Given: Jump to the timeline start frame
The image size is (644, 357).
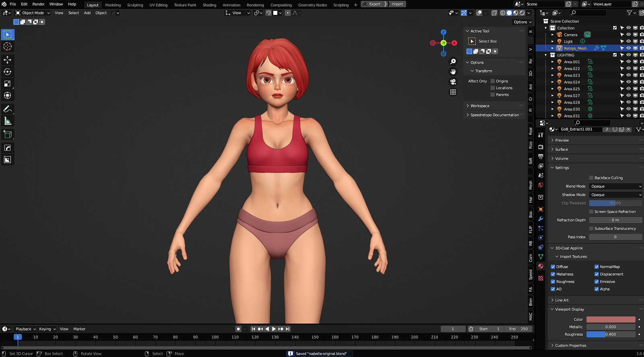Looking at the screenshot, I should [x=254, y=329].
